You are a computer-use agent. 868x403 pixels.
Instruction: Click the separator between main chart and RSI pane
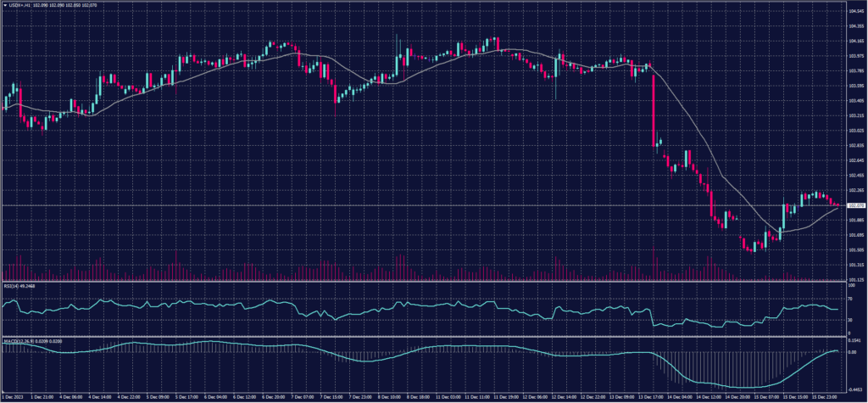pos(424,282)
